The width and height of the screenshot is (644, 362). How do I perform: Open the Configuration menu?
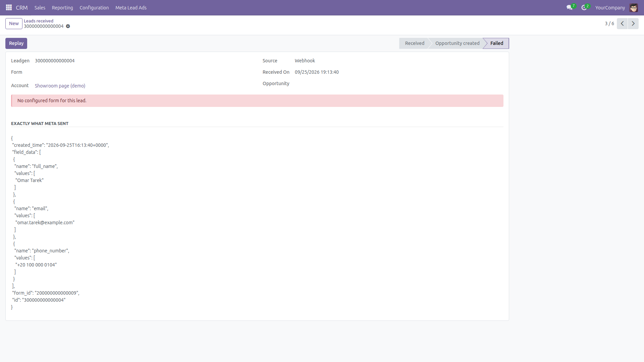[x=94, y=7]
